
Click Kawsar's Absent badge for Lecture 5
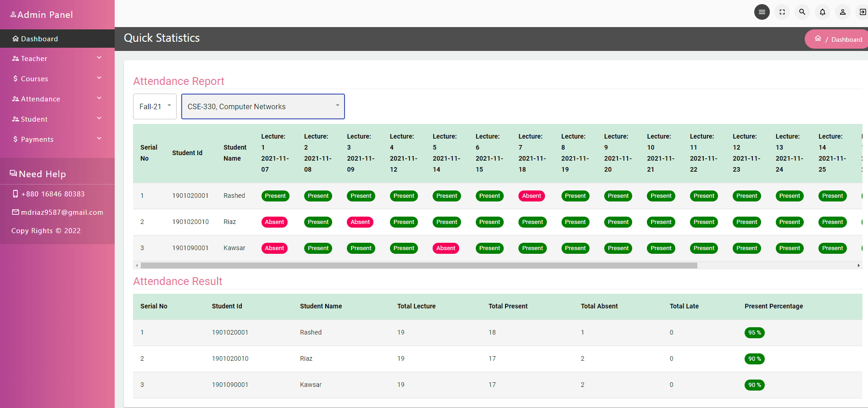point(446,248)
